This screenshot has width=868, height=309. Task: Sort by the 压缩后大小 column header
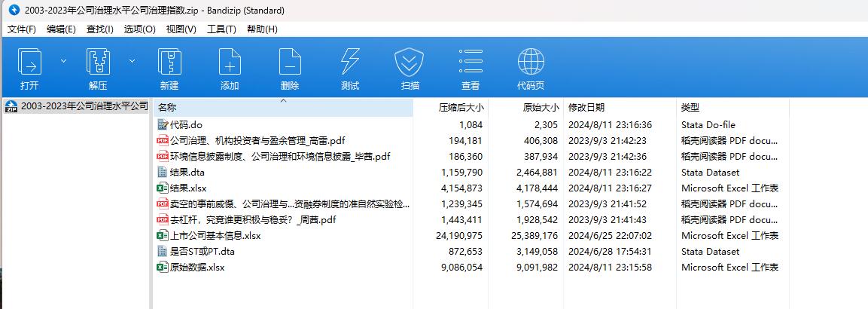450,108
